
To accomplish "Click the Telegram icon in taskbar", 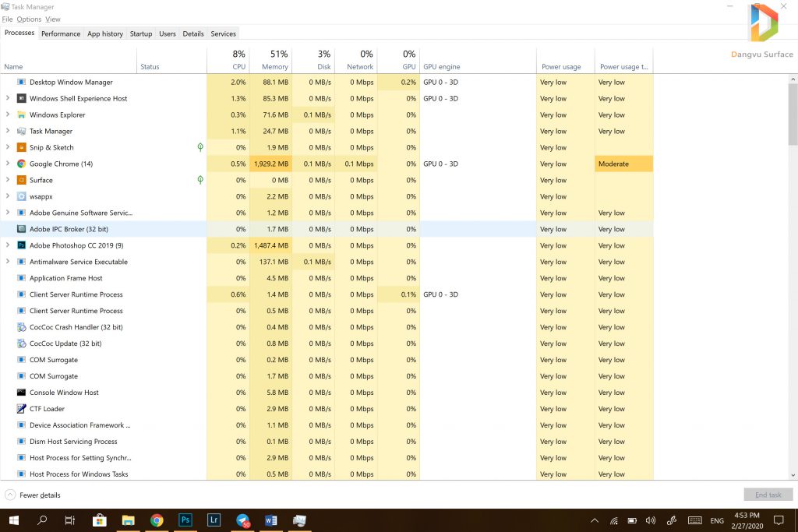I will pos(242,520).
